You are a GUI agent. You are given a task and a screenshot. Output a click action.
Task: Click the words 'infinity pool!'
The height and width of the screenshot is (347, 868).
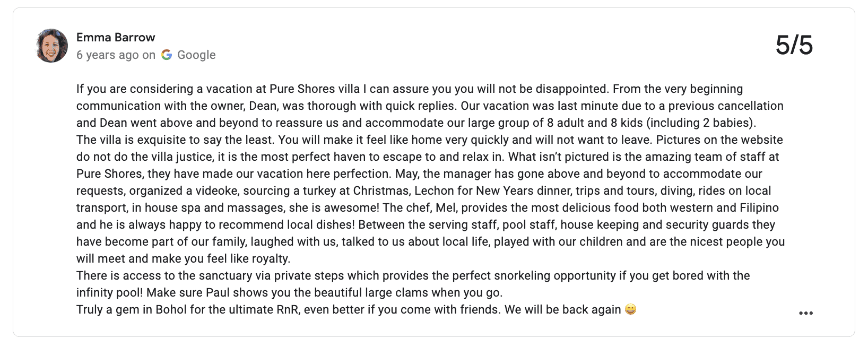[109, 292]
